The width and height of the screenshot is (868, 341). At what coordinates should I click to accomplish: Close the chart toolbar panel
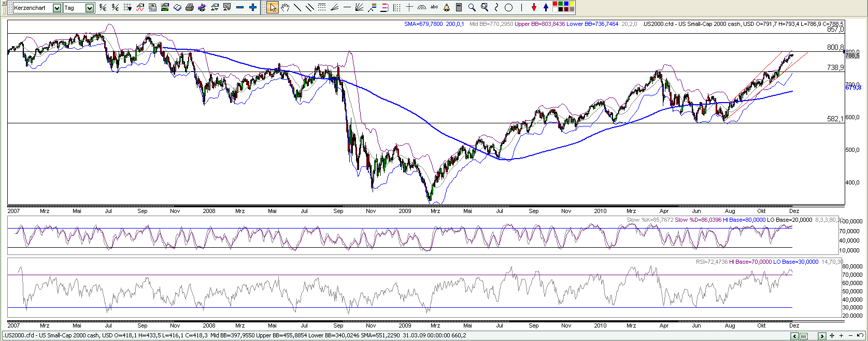[4, 3]
